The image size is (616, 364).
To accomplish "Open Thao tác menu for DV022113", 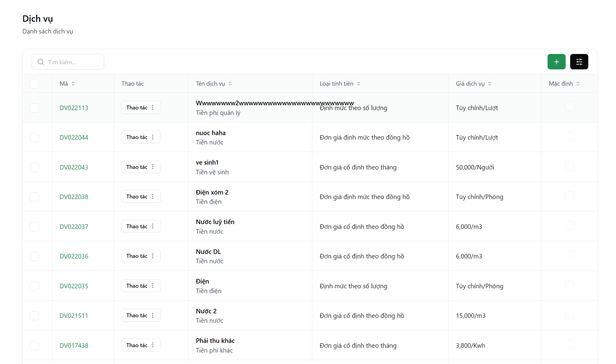I will coord(141,107).
